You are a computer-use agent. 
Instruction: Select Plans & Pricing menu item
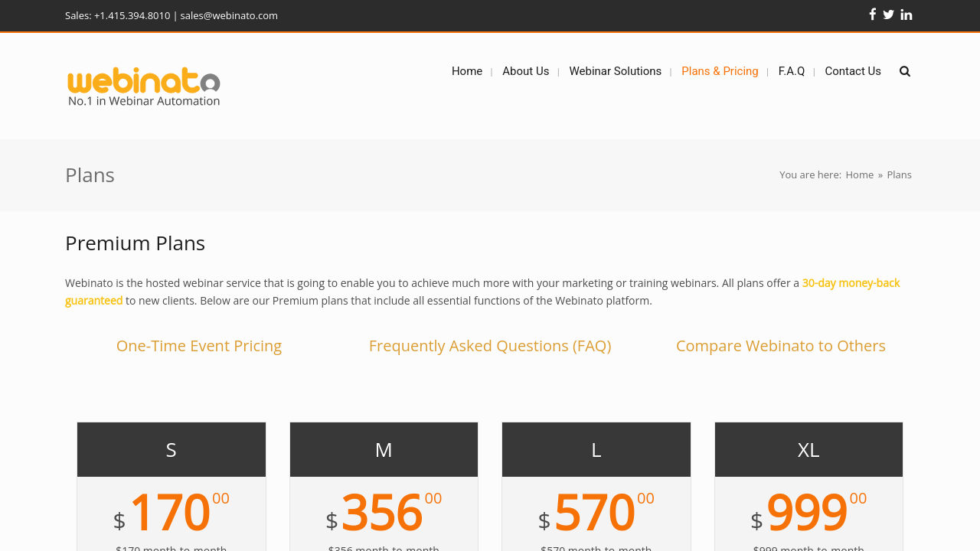click(x=720, y=71)
